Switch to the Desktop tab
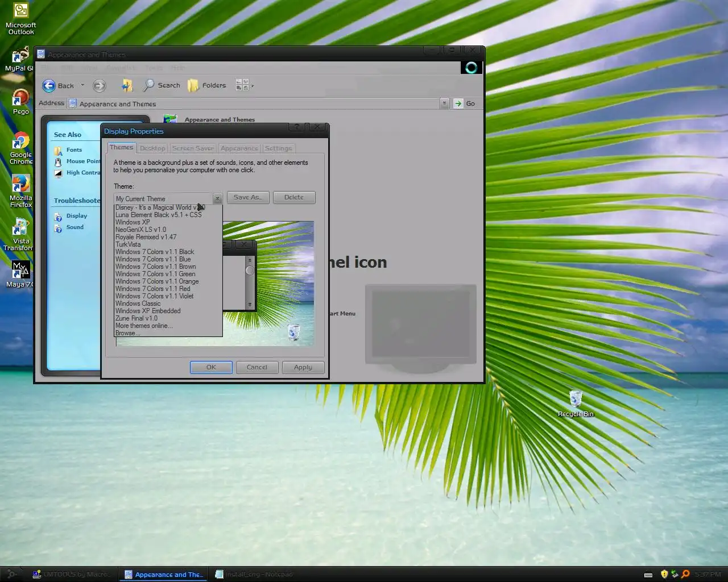728x582 pixels. point(152,148)
